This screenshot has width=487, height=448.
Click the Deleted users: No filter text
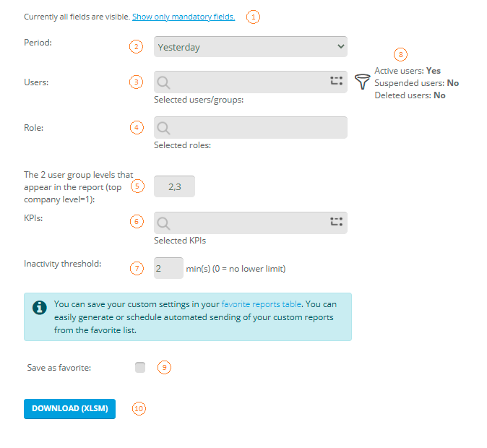pos(410,95)
